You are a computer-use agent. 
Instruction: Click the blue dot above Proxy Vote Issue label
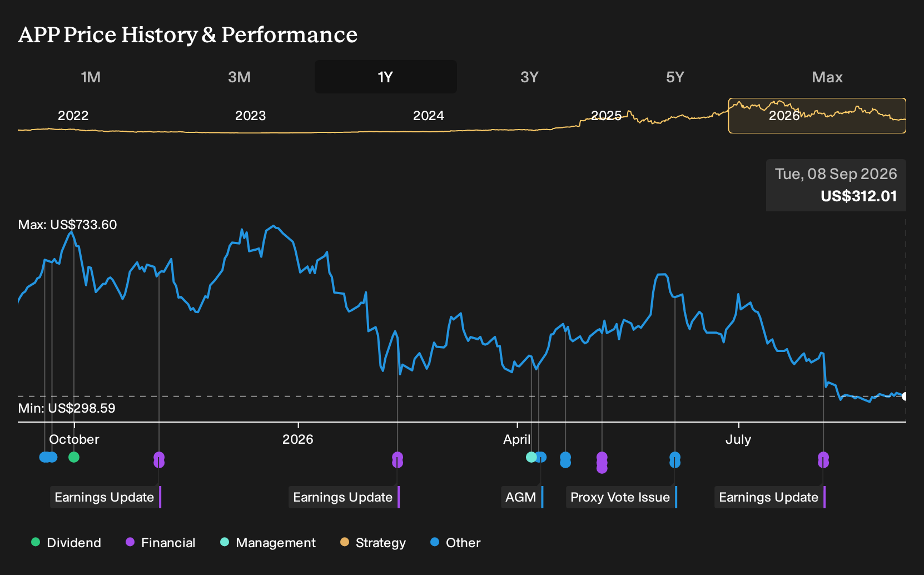(x=675, y=460)
